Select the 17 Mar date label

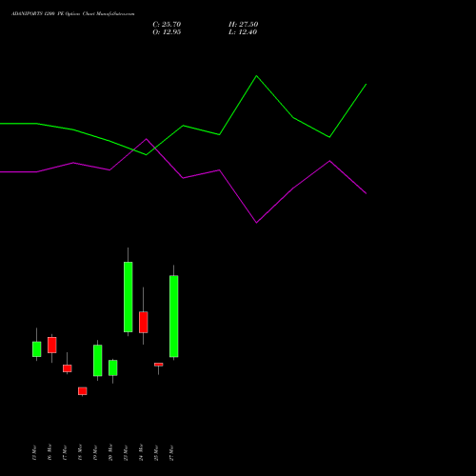[x=65, y=453]
